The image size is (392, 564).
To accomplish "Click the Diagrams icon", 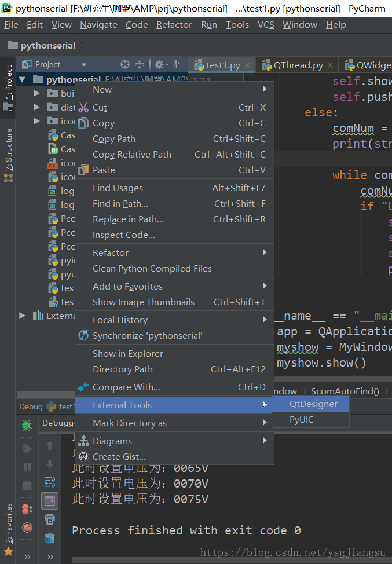I will [83, 441].
